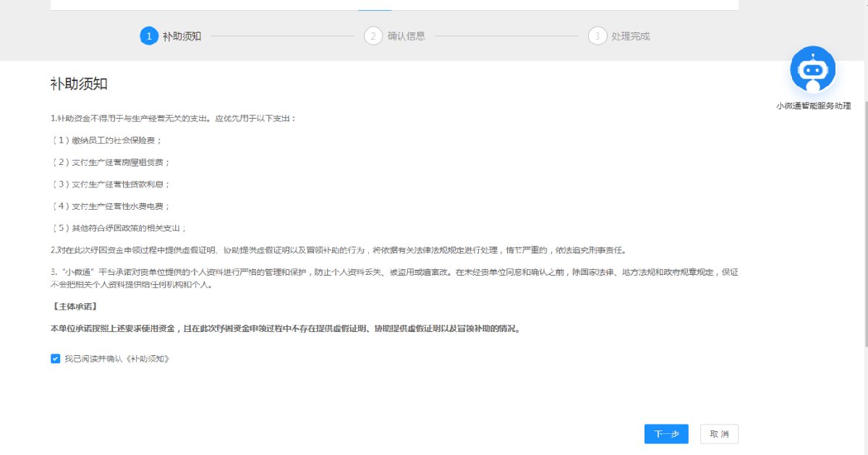The image size is (868, 455).
Task: Click the 支付生产经营房屋租赁费 list item
Action: pyautogui.click(x=111, y=162)
